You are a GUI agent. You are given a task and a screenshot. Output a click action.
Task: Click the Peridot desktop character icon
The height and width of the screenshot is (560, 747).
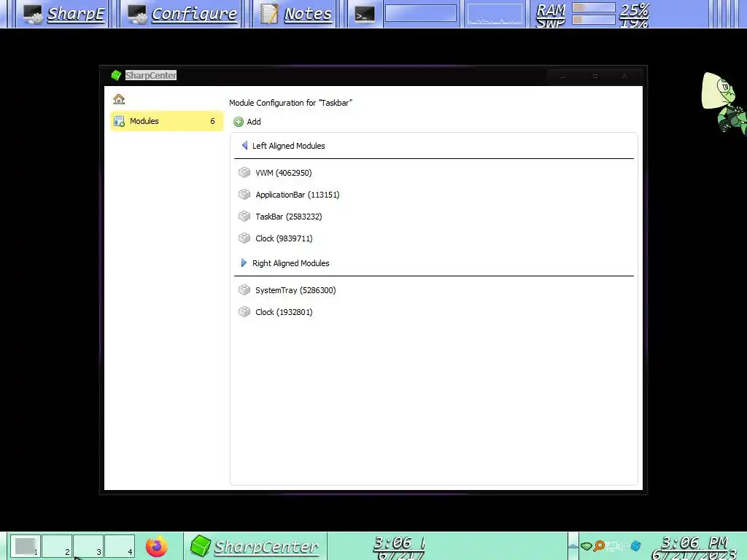[x=724, y=102]
